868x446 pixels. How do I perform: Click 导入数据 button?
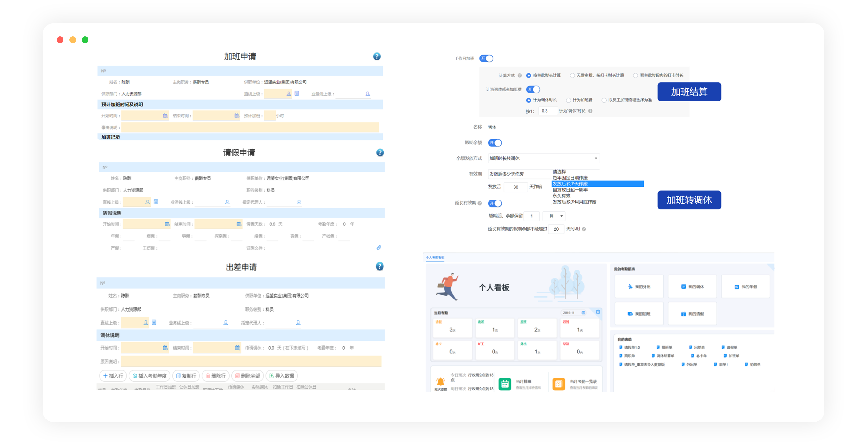coord(281,376)
